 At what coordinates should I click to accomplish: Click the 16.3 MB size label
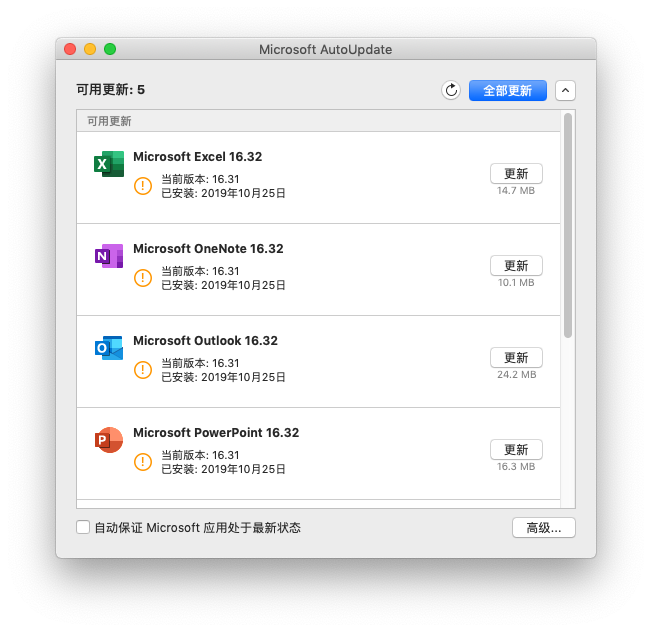click(516, 467)
